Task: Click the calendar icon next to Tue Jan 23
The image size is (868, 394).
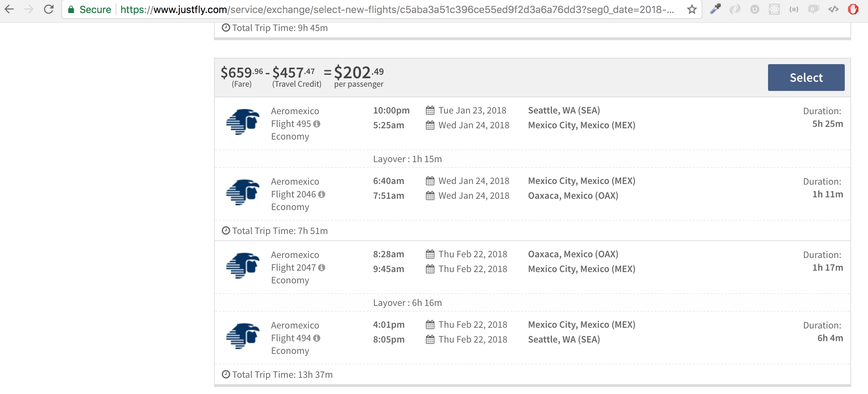Action: (430, 111)
